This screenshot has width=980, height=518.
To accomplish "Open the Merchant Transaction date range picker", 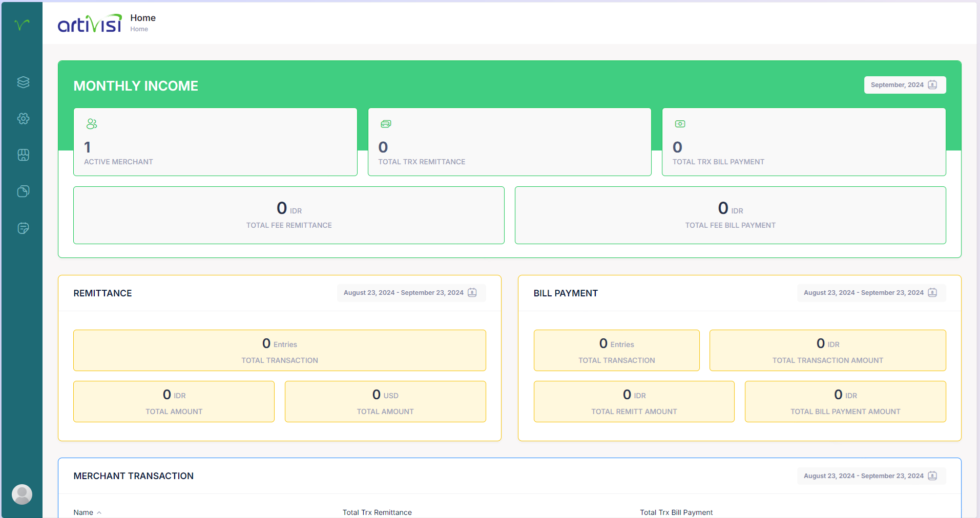I will click(x=870, y=476).
